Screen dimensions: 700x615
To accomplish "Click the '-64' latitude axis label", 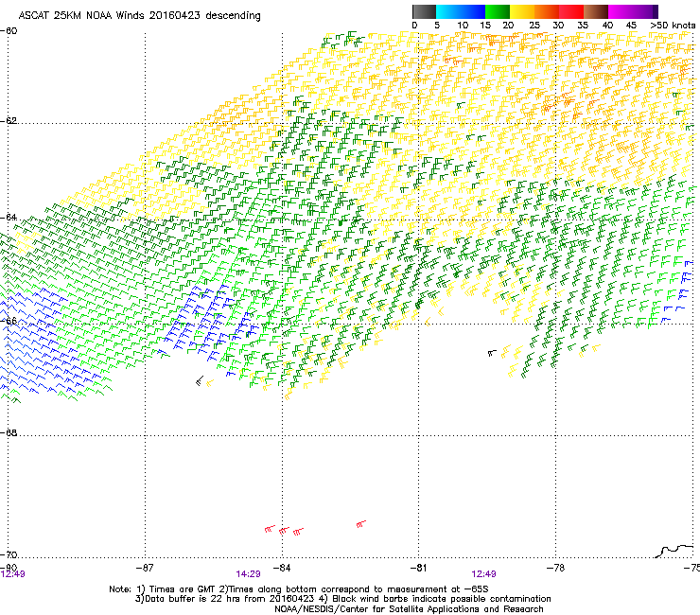I will tap(9, 217).
